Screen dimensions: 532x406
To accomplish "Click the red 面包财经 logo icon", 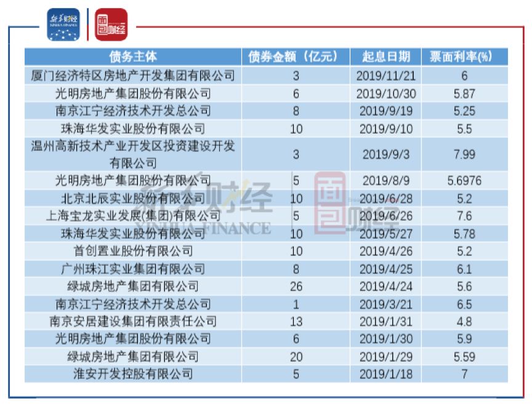I will 111,25.
